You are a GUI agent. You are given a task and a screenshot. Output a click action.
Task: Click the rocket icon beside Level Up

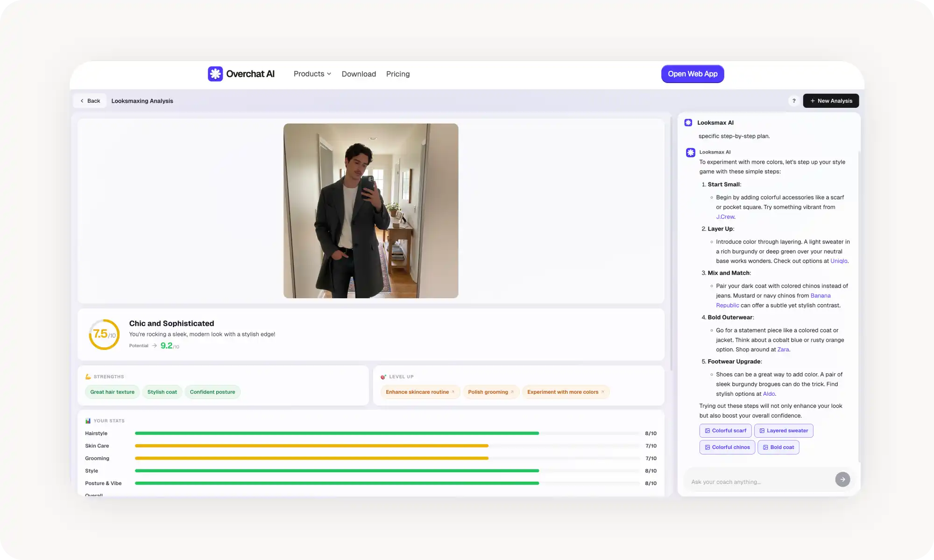pyautogui.click(x=383, y=377)
